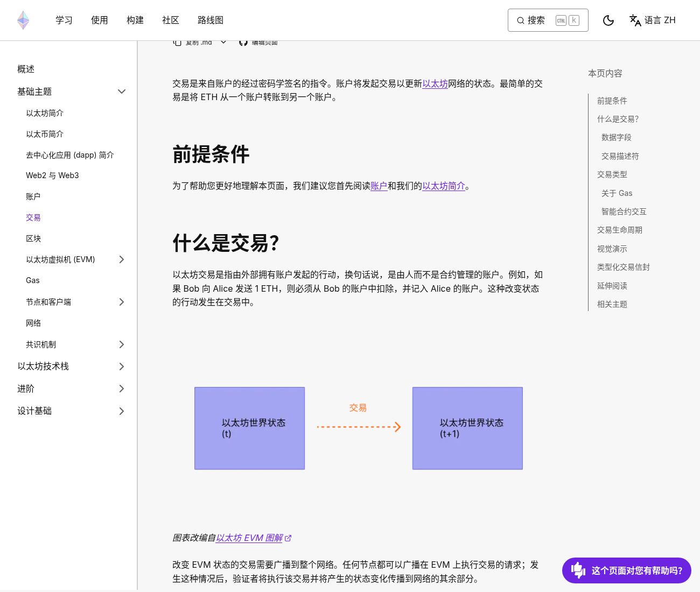
Task: Open the 使用 navigation menu
Action: click(x=100, y=20)
